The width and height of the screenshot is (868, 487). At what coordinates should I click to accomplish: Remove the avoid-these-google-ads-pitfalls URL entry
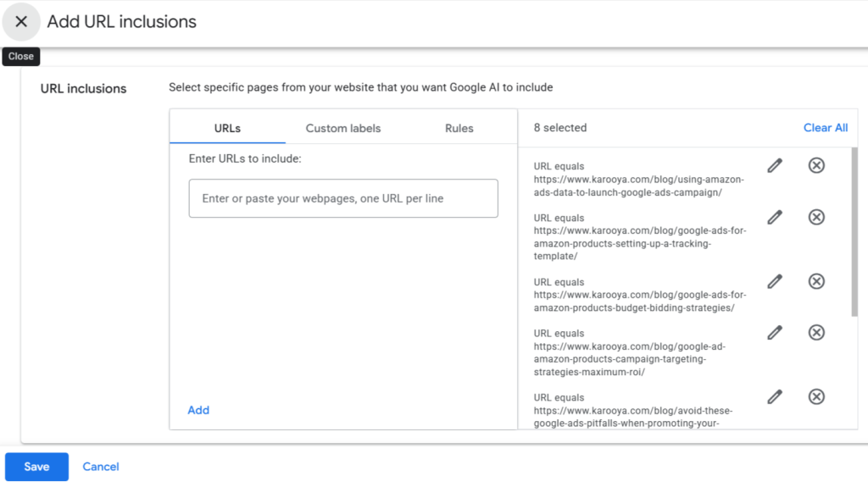(816, 396)
